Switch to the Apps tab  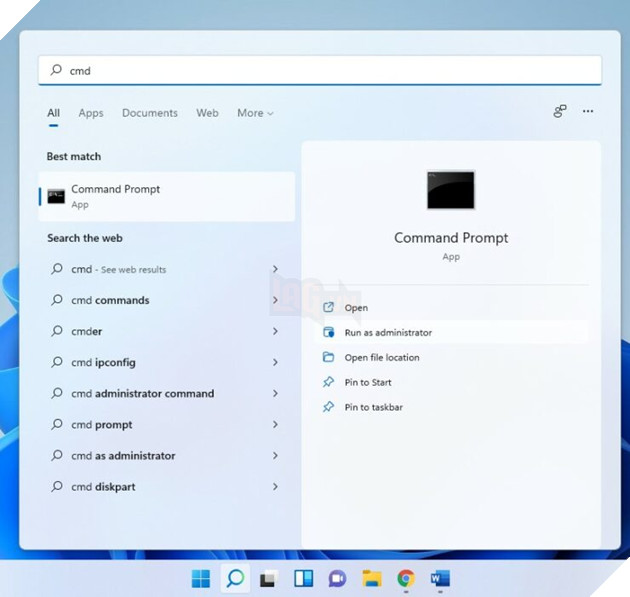[91, 113]
